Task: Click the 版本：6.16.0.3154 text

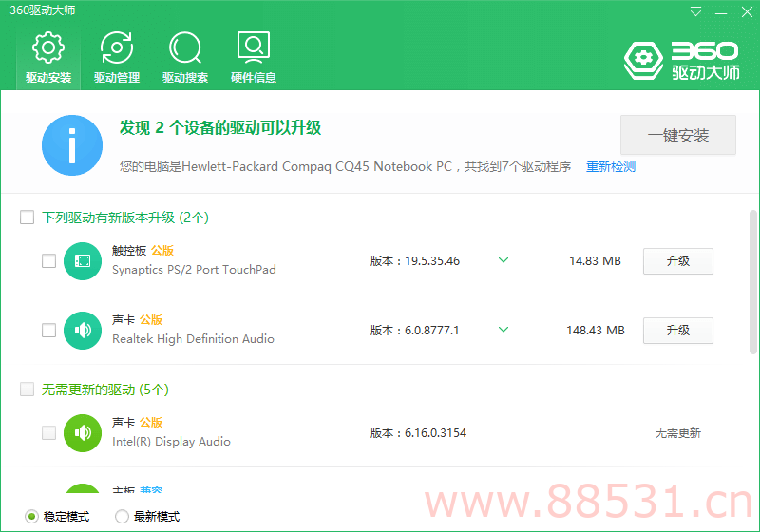Action: [418, 433]
